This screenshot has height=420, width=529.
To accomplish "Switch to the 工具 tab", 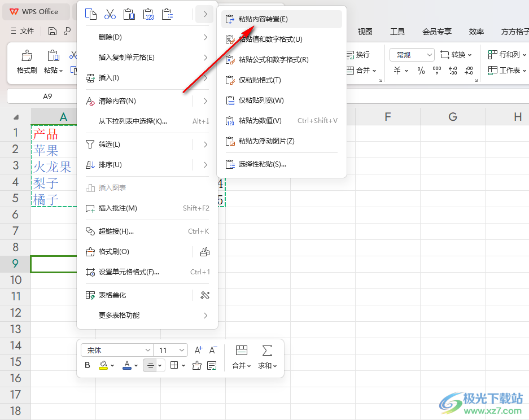I will [397, 32].
